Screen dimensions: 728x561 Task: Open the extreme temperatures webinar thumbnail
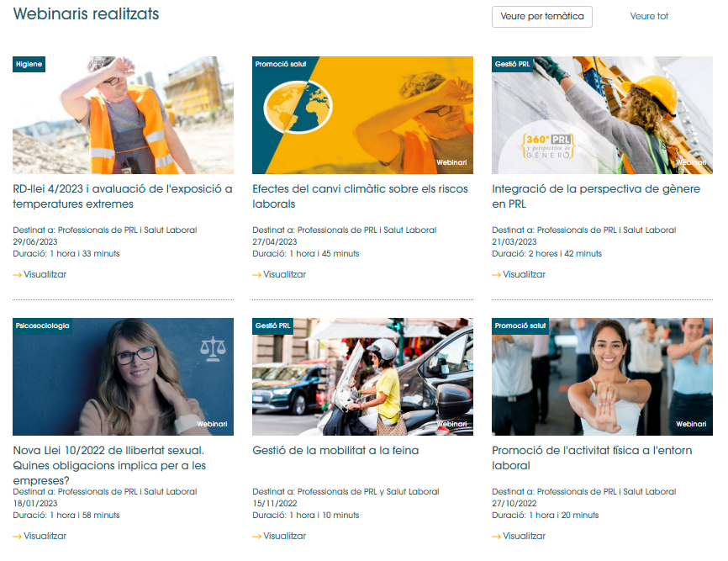point(123,115)
